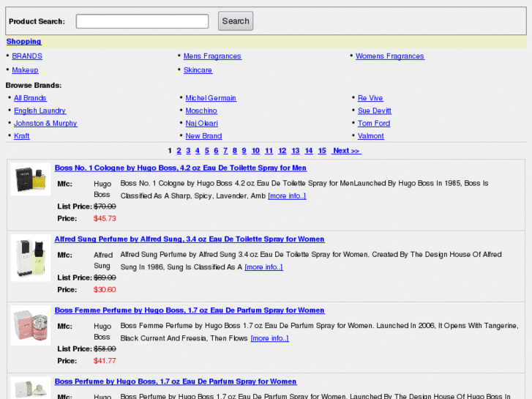
Task: Open more info for Alfred Sung Perfume
Action: pos(263,267)
